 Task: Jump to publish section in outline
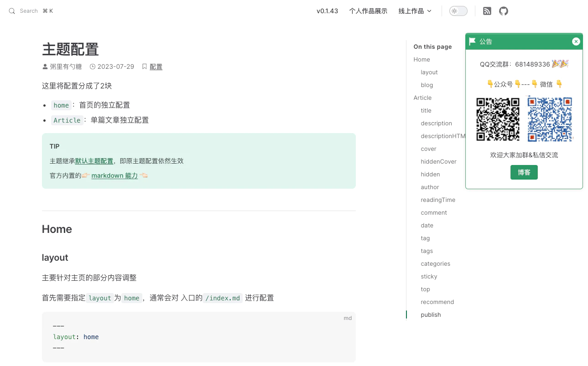point(431,314)
